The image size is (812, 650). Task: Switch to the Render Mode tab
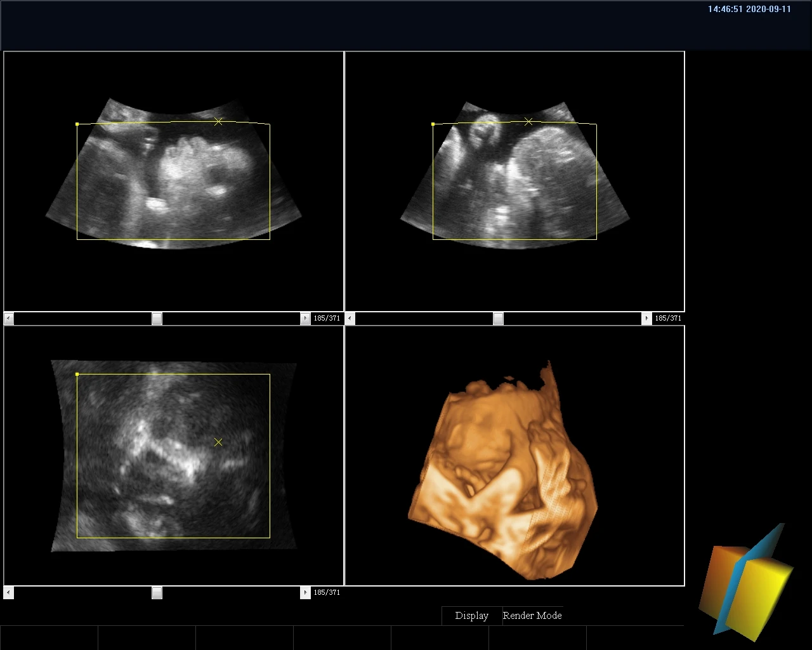[532, 616]
